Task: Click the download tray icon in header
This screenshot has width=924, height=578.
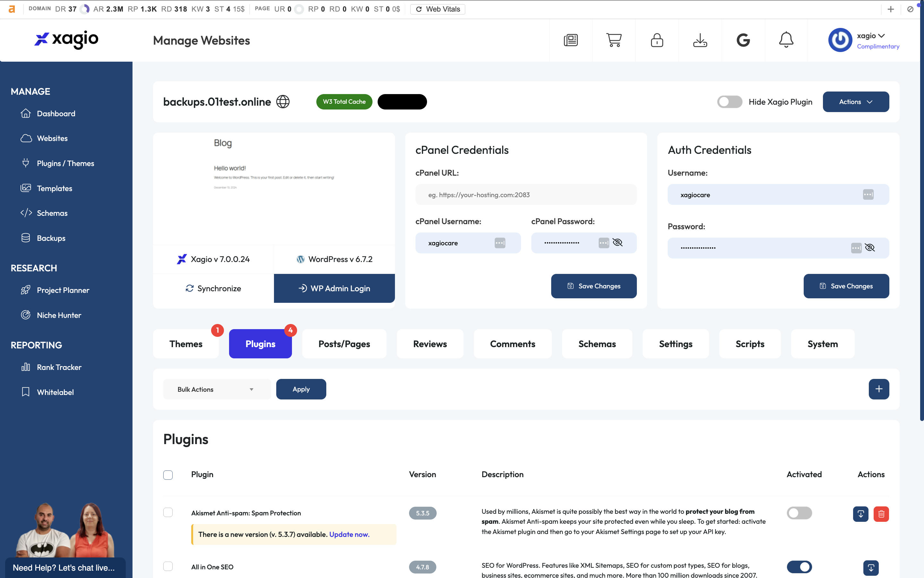Action: point(700,40)
